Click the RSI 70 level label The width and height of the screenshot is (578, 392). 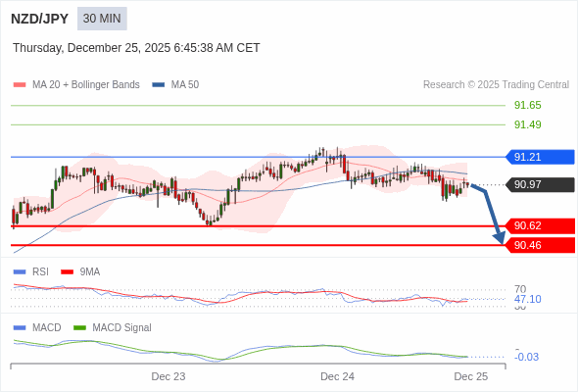tap(520, 289)
